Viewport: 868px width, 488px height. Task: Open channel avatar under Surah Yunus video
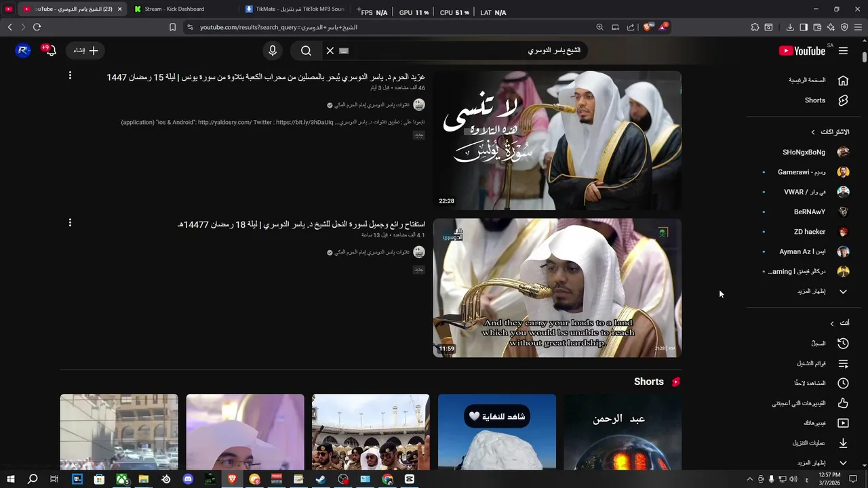(419, 105)
